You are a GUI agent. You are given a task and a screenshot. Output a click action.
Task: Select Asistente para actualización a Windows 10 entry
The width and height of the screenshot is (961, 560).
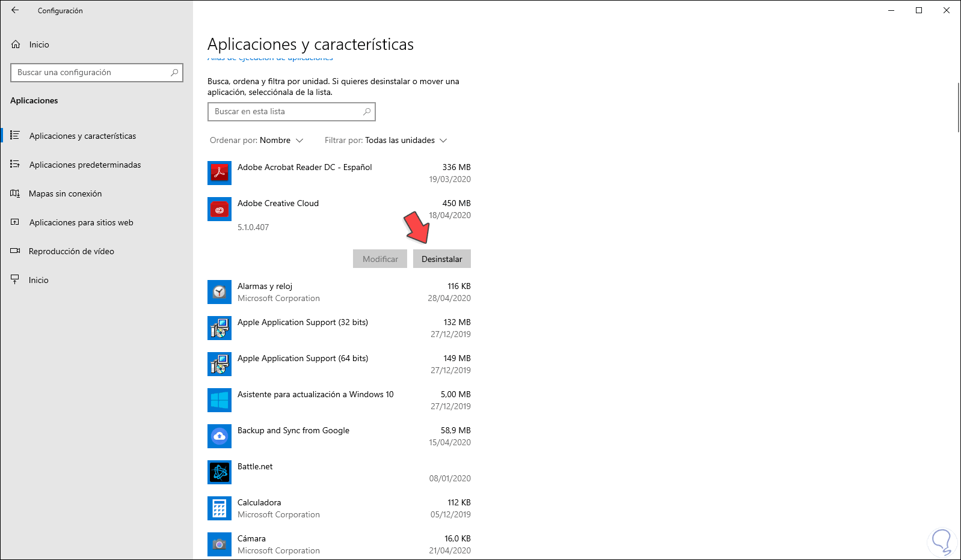tap(339, 400)
